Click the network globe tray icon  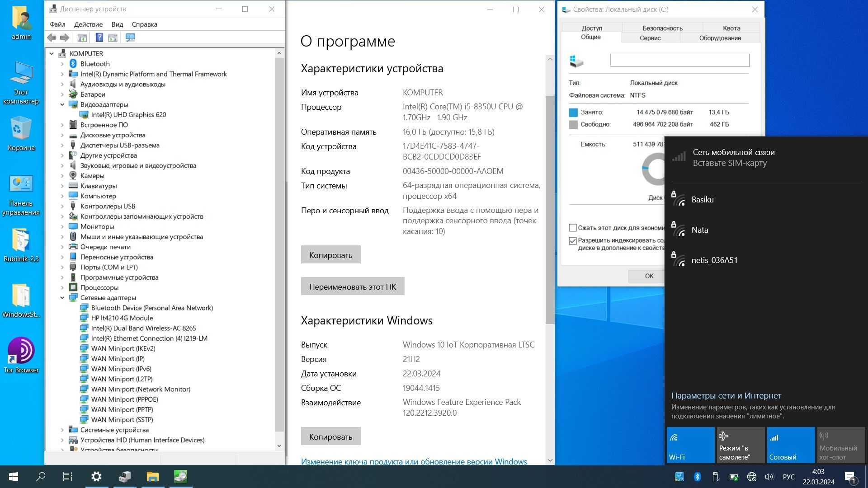point(752,477)
